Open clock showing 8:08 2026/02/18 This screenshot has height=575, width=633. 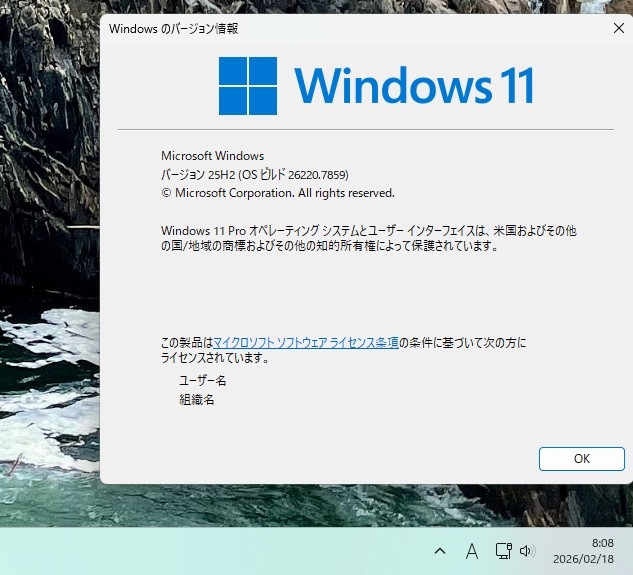point(583,551)
